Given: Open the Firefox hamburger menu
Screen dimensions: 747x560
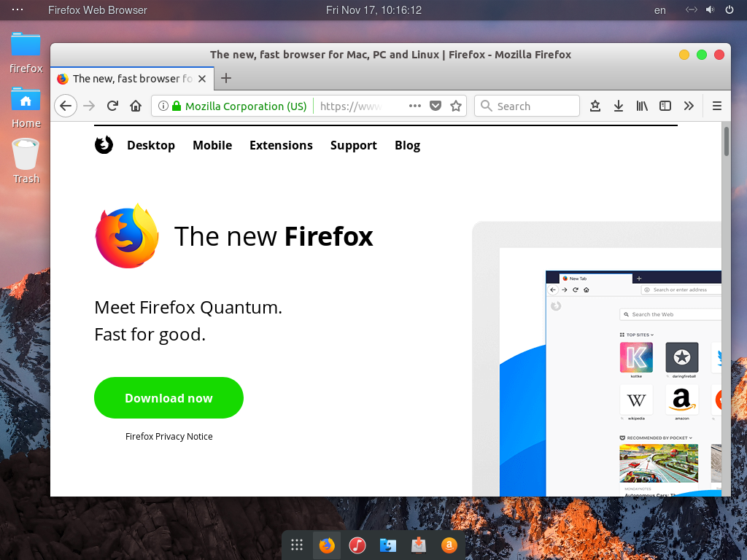Looking at the screenshot, I should (x=716, y=106).
